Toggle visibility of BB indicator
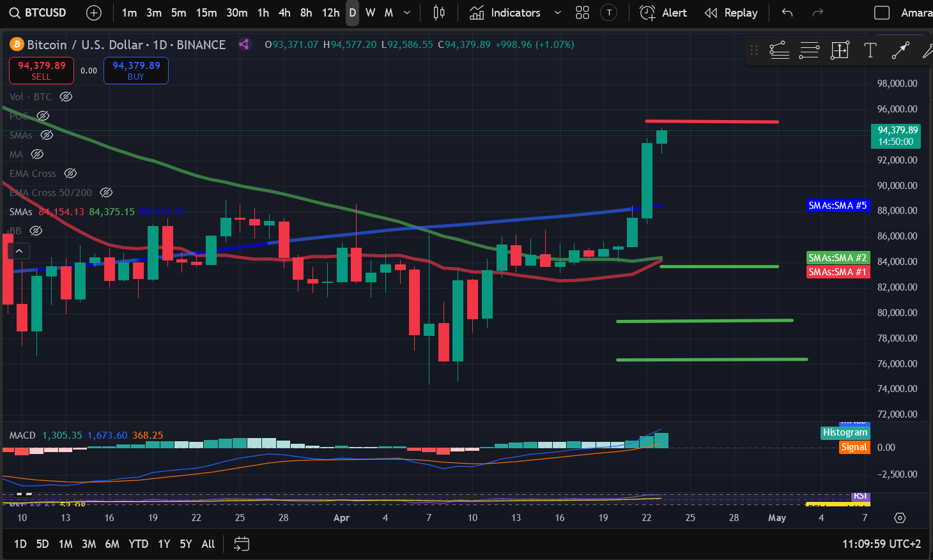The width and height of the screenshot is (933, 560). [36, 231]
